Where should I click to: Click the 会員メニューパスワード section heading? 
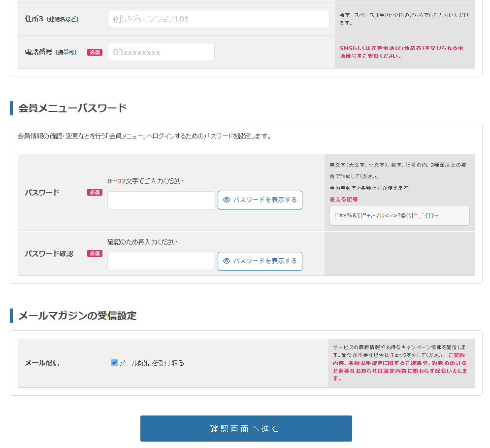[72, 108]
